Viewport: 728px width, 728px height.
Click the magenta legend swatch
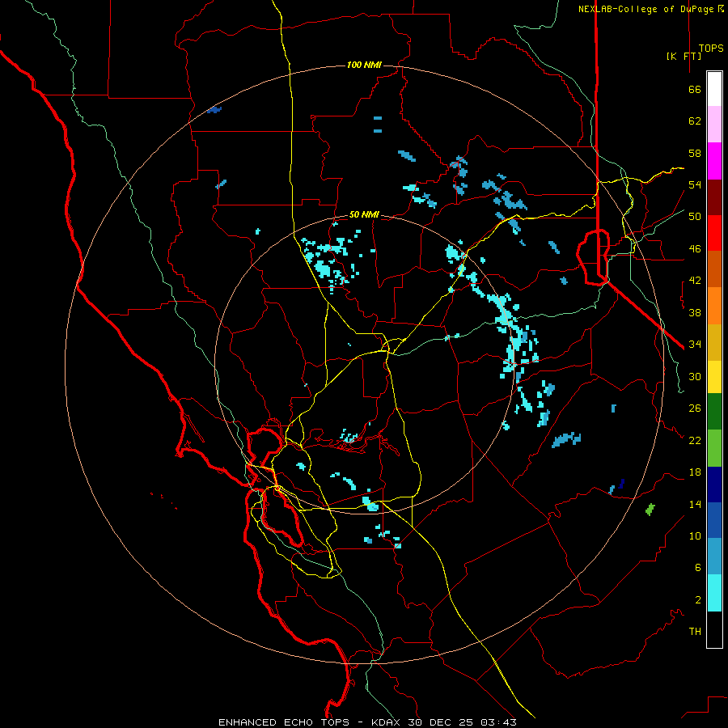point(714,161)
